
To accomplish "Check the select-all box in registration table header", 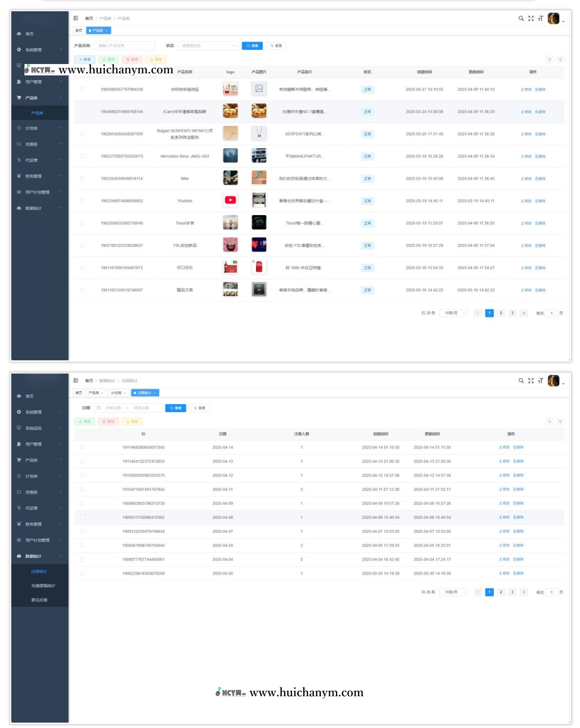I will point(82,434).
